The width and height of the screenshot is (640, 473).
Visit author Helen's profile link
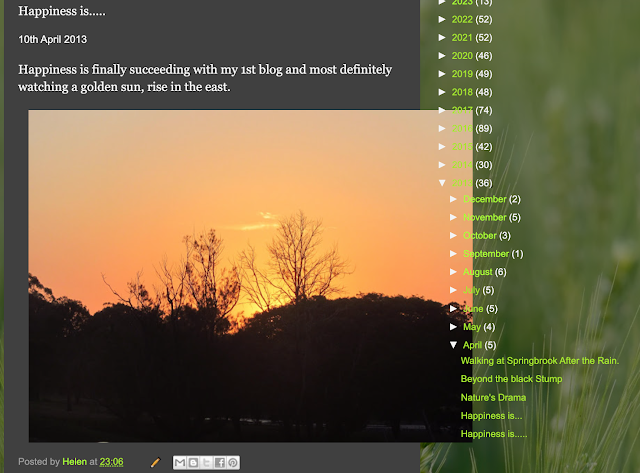pyautogui.click(x=74, y=462)
